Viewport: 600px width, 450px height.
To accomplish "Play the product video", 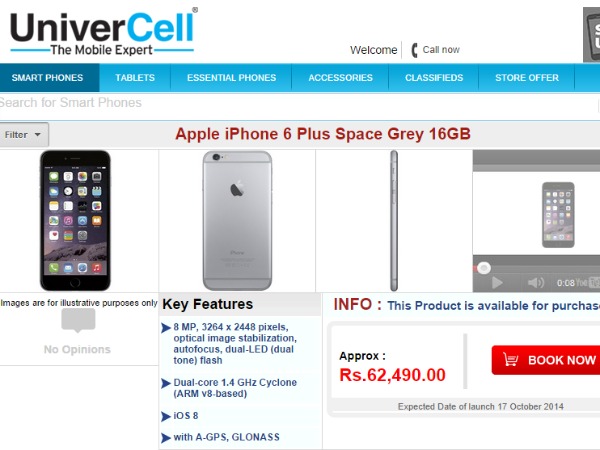I will click(x=497, y=283).
